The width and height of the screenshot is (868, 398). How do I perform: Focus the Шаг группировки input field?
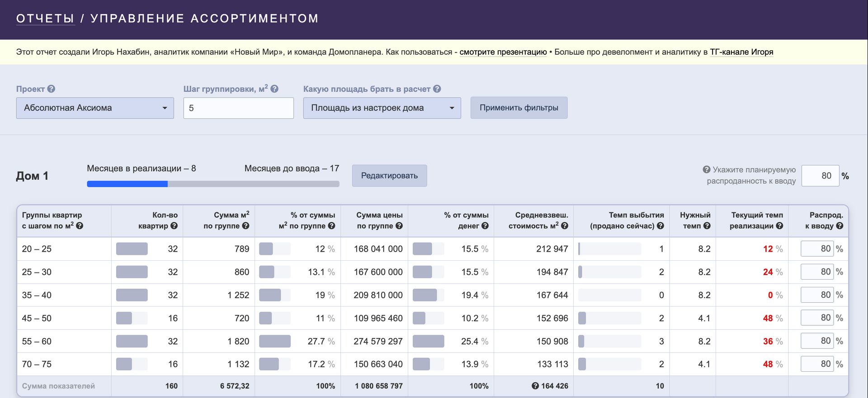(238, 108)
